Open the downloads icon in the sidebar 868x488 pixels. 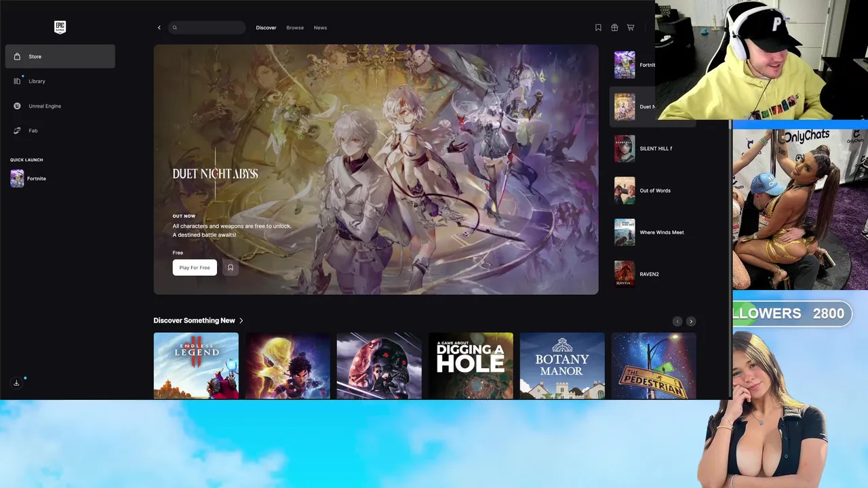tap(16, 383)
